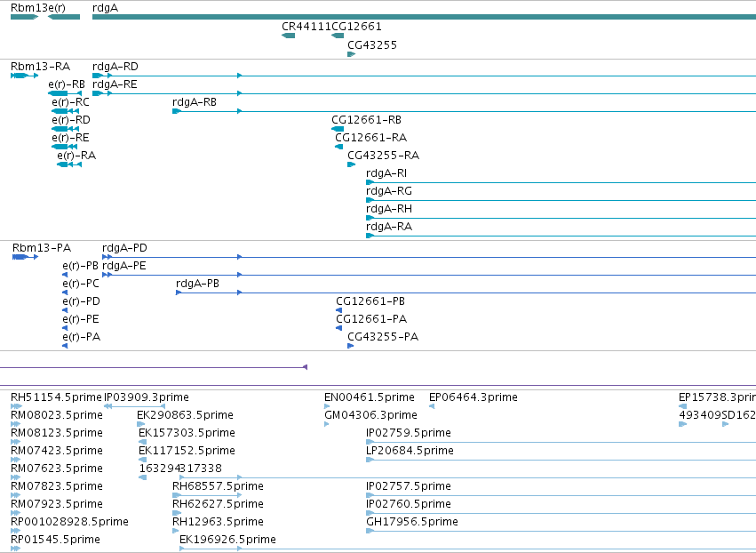The image size is (756, 553).
Task: Click the EP06464.3prime EST label
Action: pyautogui.click(x=473, y=397)
